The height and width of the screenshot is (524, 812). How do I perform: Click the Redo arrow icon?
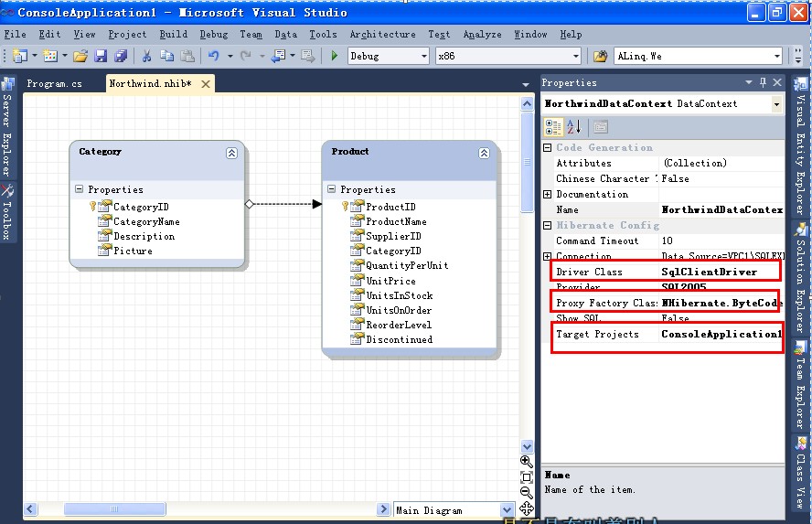[x=245, y=56]
